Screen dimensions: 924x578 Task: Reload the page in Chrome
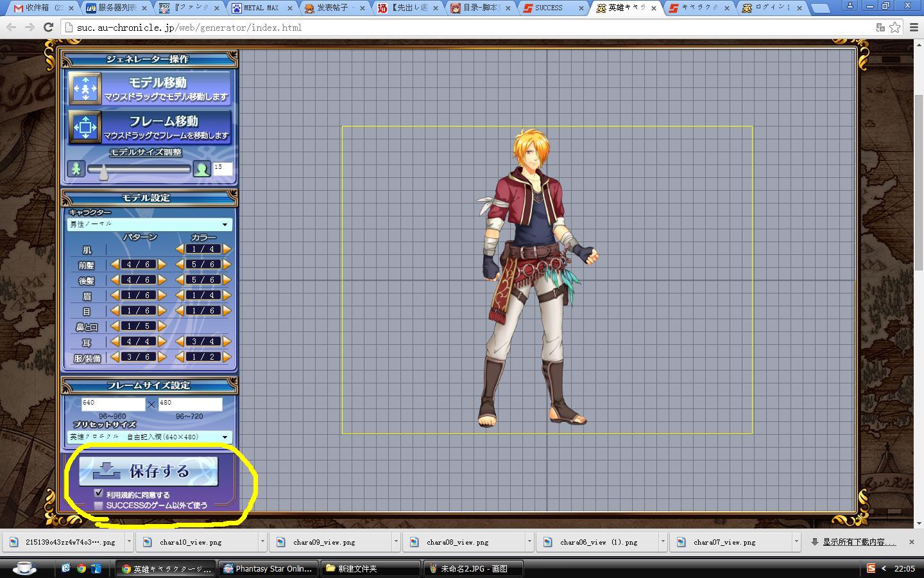click(x=48, y=27)
